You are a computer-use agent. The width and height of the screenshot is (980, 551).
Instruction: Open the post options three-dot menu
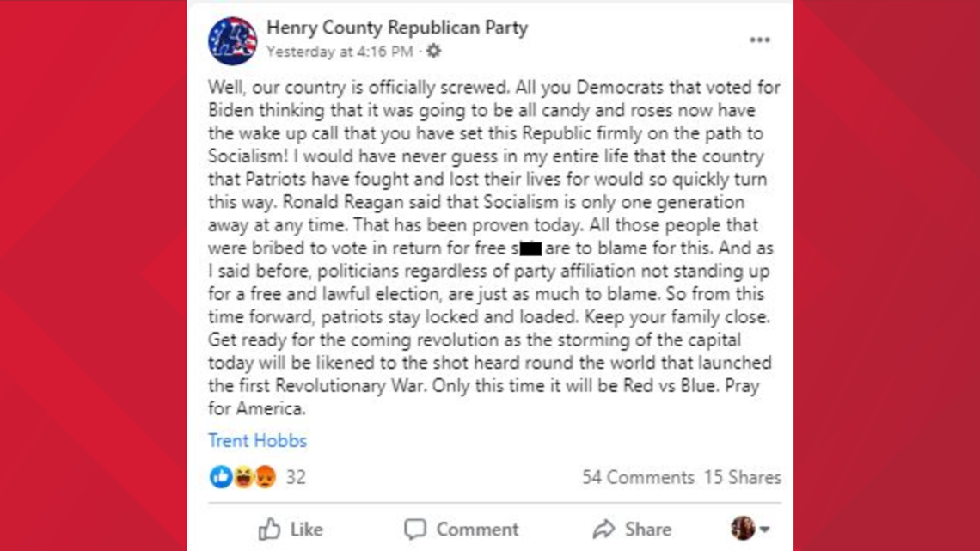tap(760, 39)
